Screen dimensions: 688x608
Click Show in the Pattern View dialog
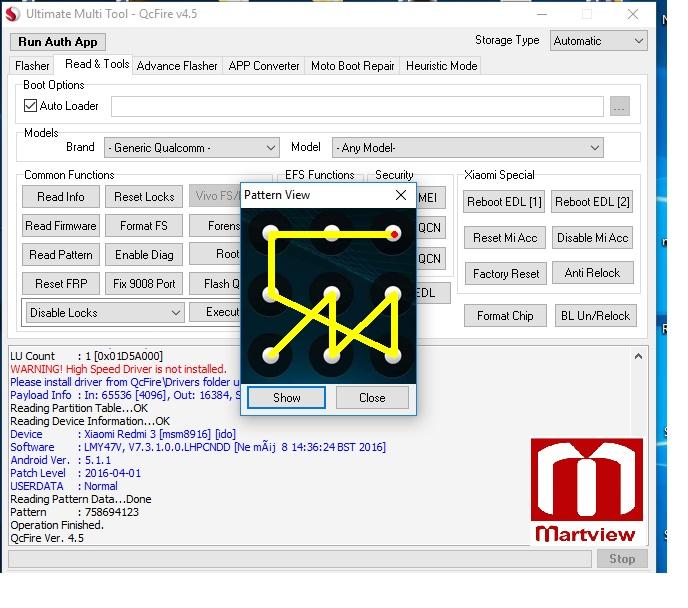tap(287, 398)
